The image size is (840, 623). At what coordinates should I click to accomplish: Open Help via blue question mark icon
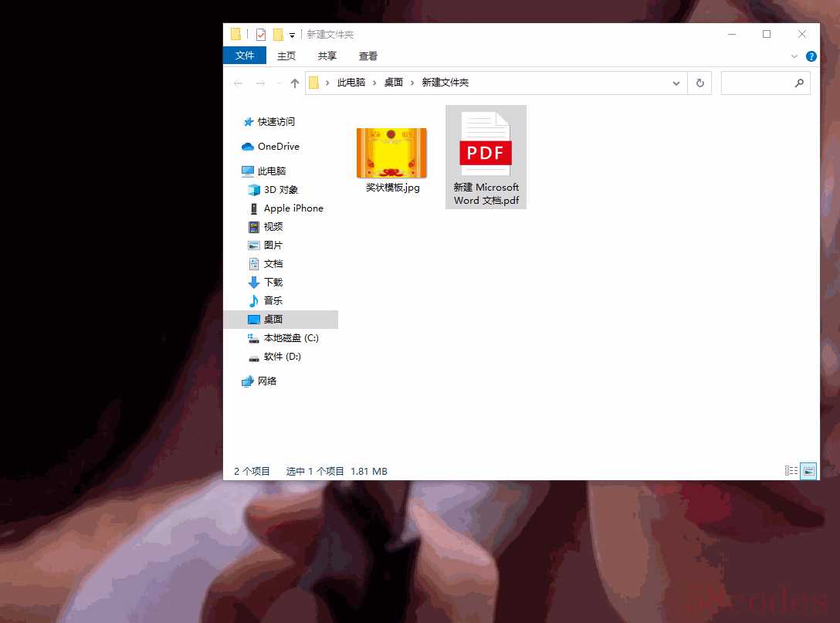811,56
